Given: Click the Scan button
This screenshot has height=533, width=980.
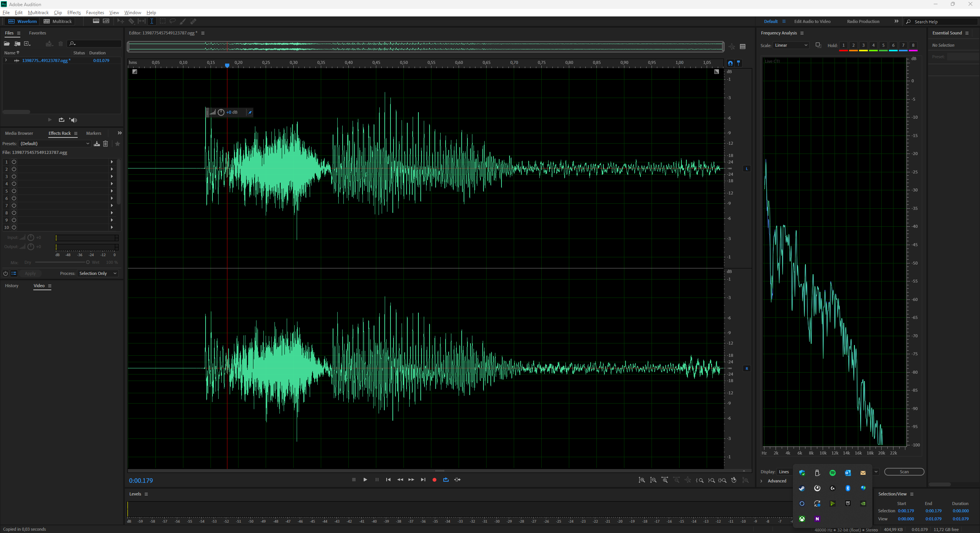Looking at the screenshot, I should (904, 472).
